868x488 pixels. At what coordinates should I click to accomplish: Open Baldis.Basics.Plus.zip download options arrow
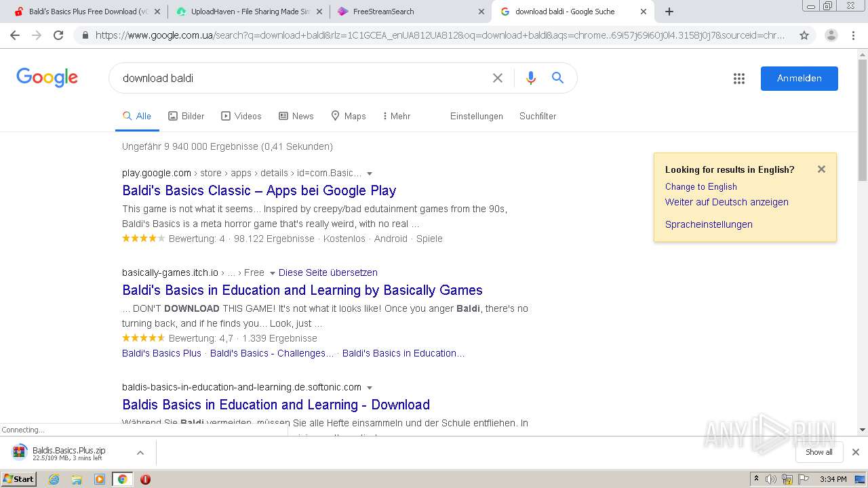pyautogui.click(x=140, y=453)
